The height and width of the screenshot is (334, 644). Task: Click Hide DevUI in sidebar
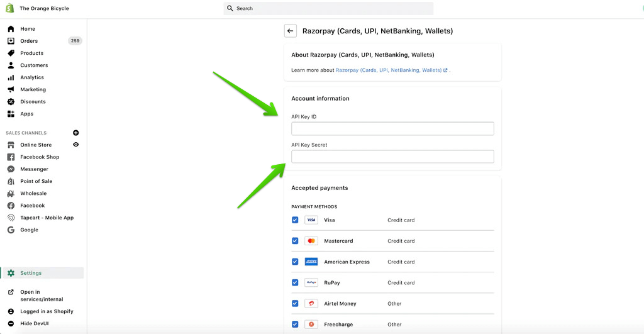[34, 323]
